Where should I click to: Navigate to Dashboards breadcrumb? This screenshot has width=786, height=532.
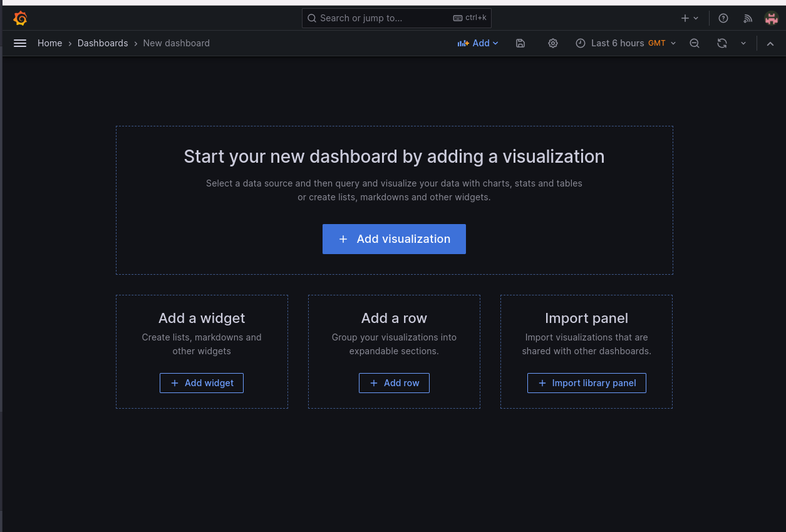(x=103, y=43)
